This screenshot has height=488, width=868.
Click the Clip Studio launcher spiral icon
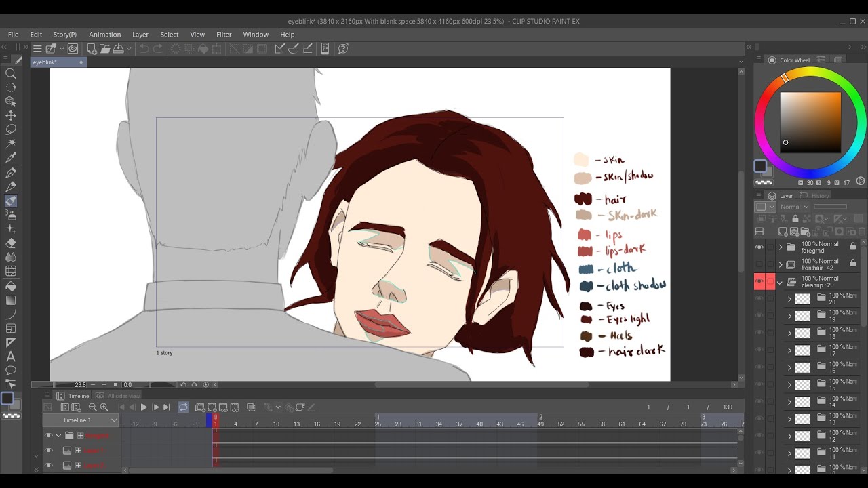click(x=73, y=49)
